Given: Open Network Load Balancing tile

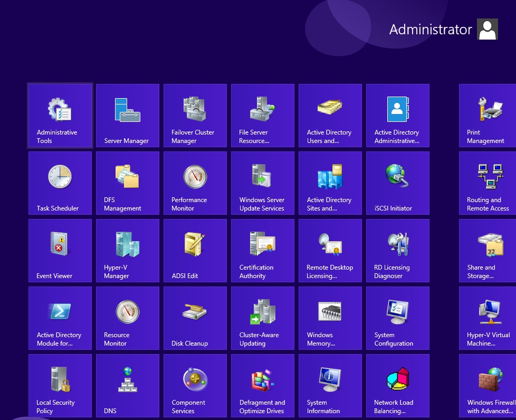Looking at the screenshot, I should [x=397, y=386].
